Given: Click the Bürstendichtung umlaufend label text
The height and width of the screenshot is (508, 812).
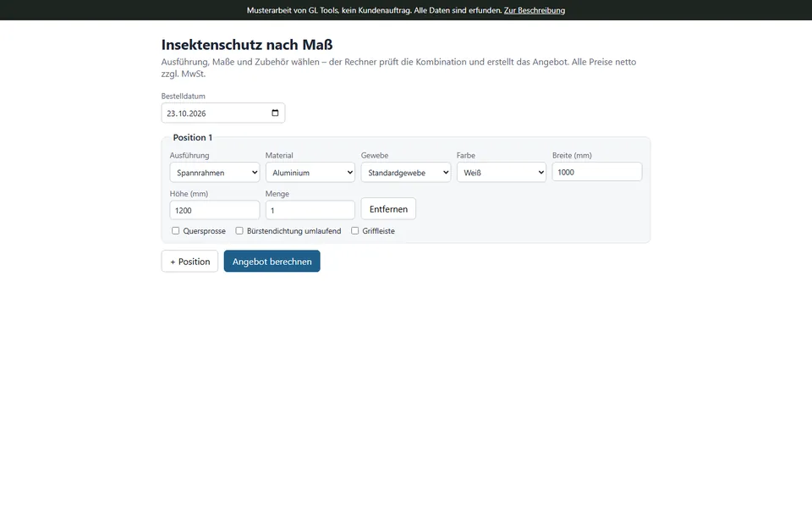Looking at the screenshot, I should (x=294, y=231).
